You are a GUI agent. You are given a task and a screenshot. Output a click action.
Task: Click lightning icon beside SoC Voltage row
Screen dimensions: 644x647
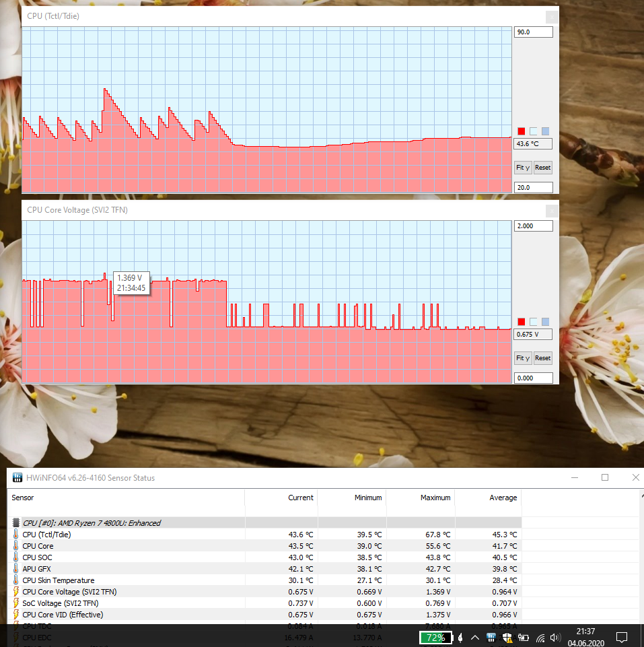[x=15, y=603]
